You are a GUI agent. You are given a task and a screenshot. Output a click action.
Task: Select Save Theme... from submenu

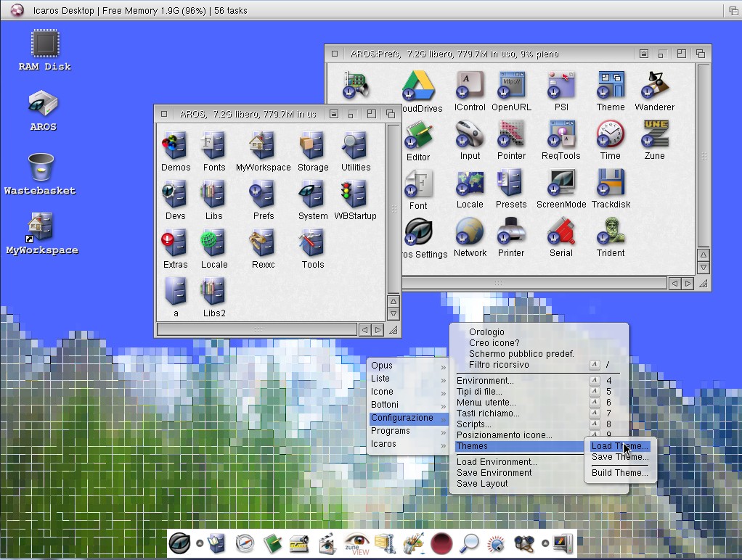pos(619,457)
